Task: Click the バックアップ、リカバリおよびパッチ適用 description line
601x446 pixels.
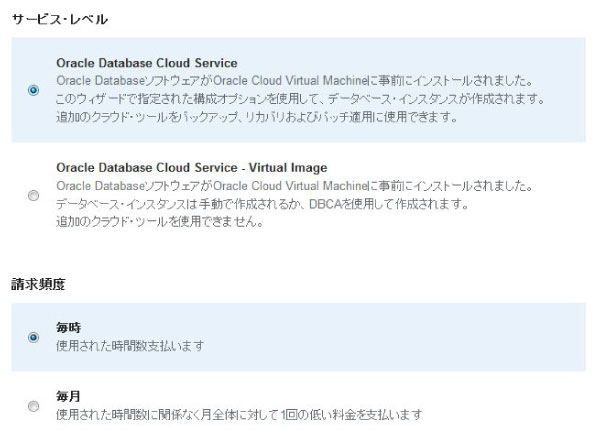Action: click(x=257, y=116)
